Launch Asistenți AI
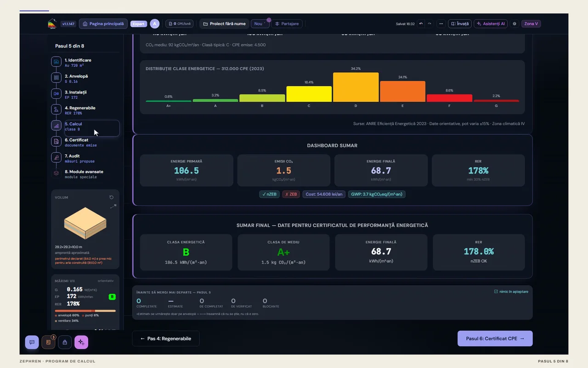The image size is (588, 368). [491, 23]
